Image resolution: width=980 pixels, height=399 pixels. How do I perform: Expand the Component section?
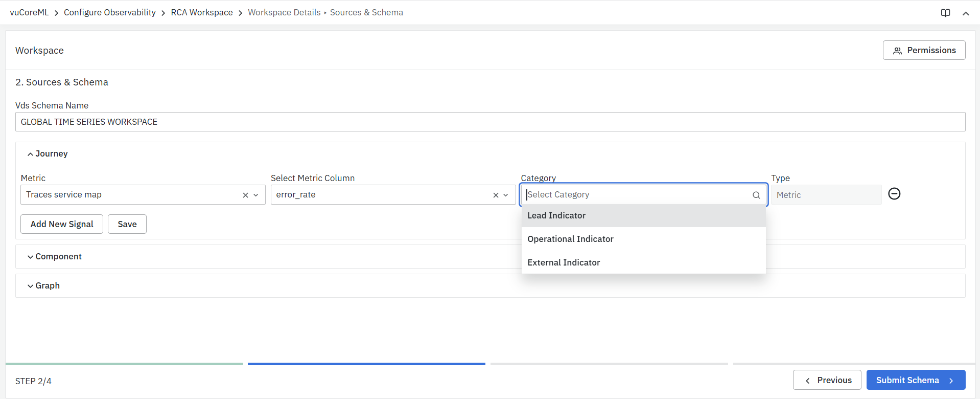pos(54,257)
